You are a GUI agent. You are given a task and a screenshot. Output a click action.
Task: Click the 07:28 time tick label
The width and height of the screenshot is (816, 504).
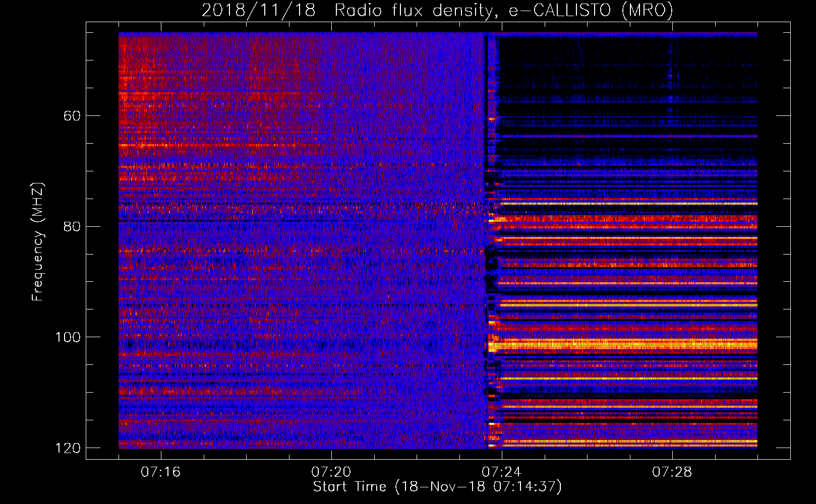(672, 472)
